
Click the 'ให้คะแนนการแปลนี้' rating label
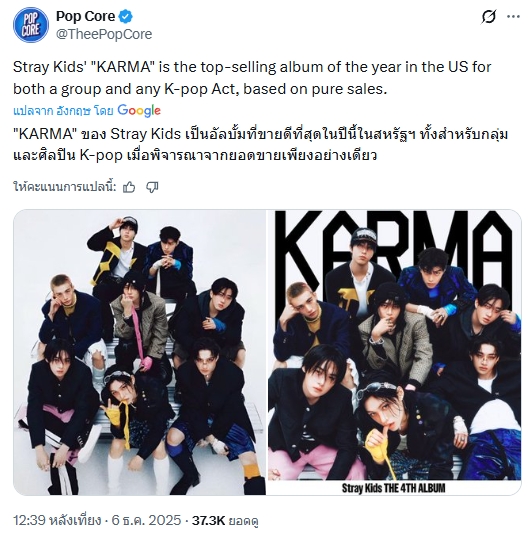[65, 187]
